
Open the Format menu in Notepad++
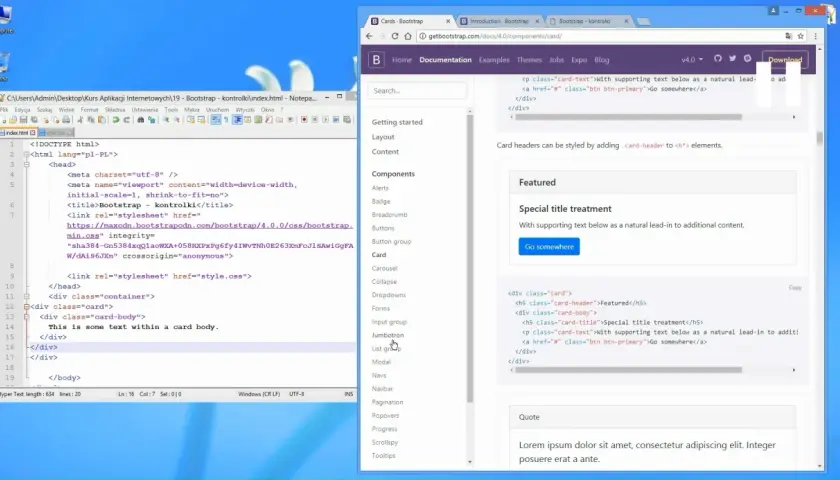click(x=89, y=109)
